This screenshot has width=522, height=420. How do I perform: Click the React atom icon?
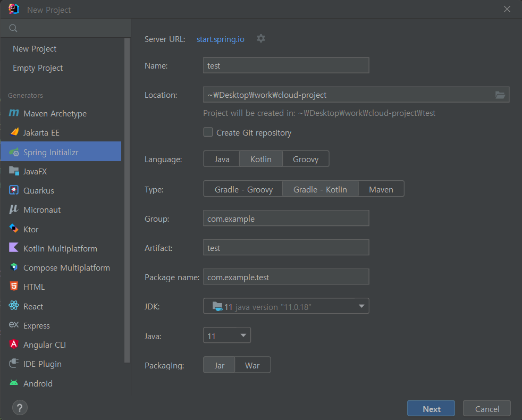pyautogui.click(x=14, y=306)
